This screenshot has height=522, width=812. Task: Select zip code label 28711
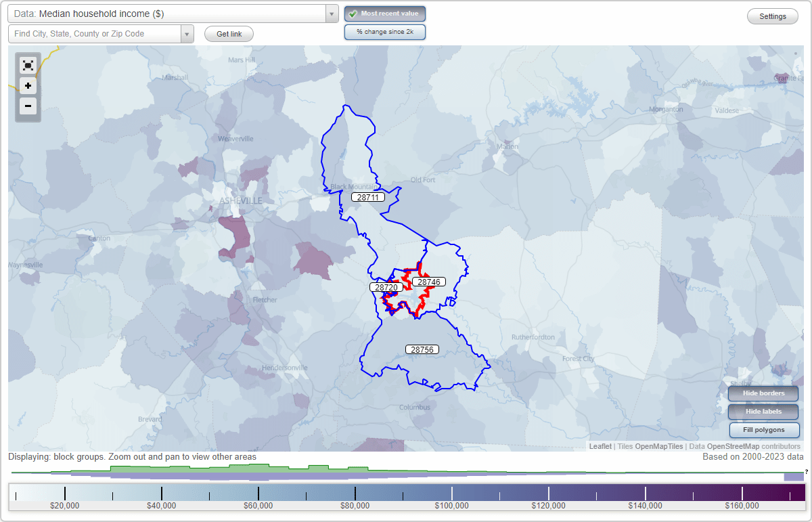[x=368, y=197]
